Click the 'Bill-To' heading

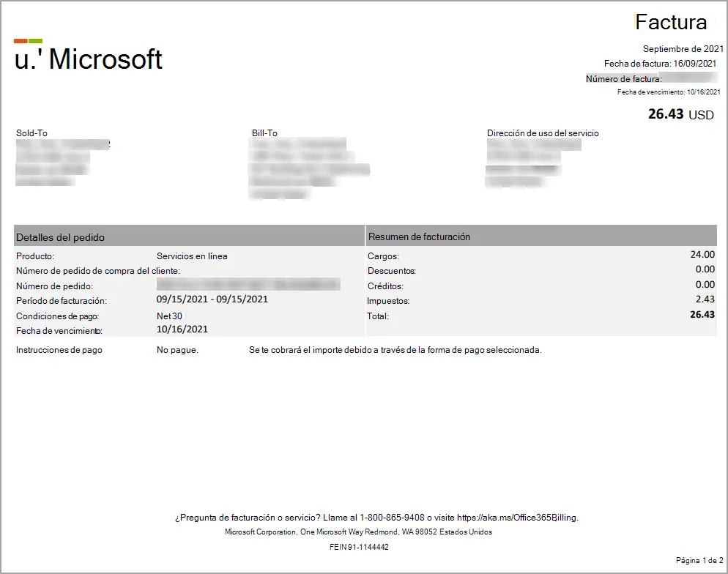pyautogui.click(x=264, y=133)
